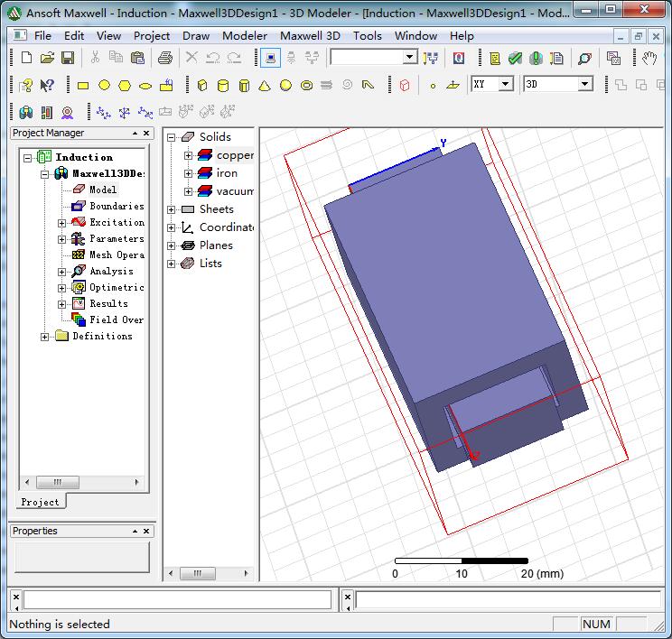Open the Modeler menu

coord(245,36)
